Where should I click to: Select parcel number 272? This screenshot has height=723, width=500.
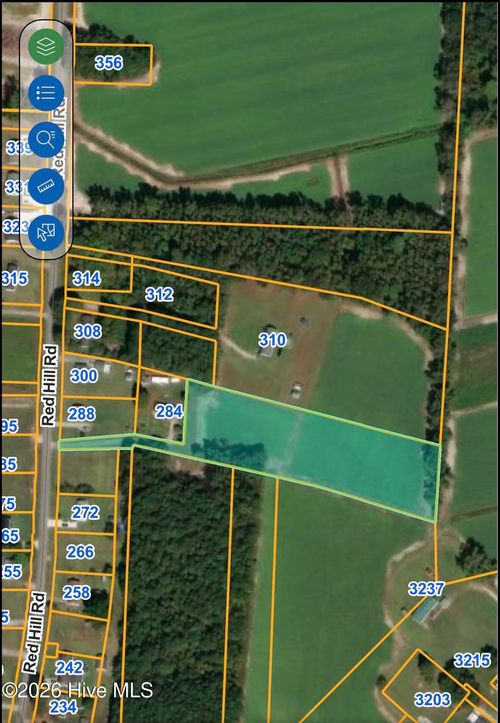pos(85,512)
